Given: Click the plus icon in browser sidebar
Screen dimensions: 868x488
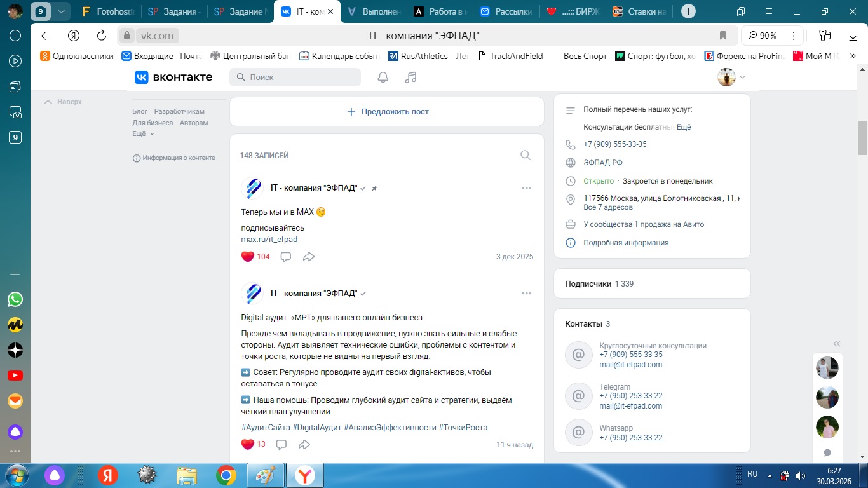Looking at the screenshot, I should 15,274.
